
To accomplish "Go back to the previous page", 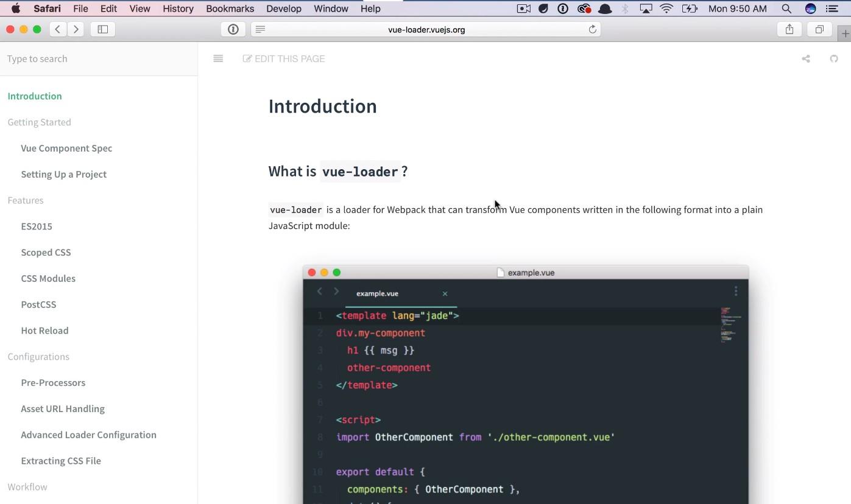I will pyautogui.click(x=58, y=29).
